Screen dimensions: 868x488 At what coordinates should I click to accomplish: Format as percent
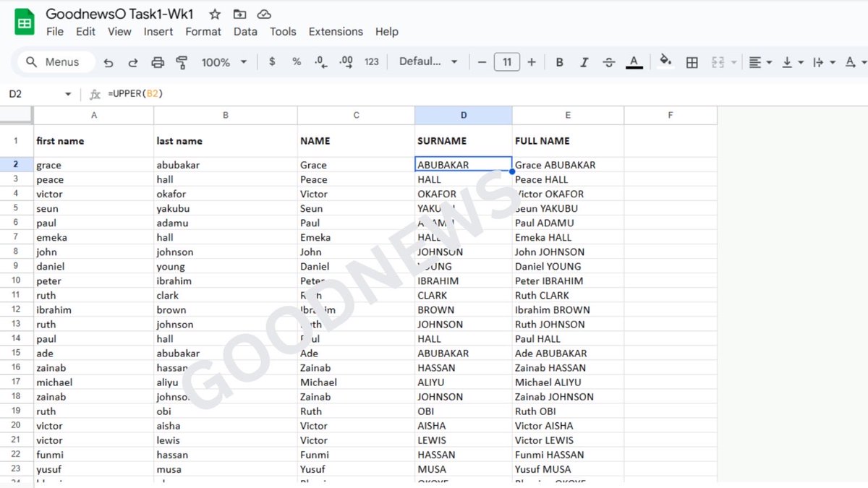tap(297, 62)
